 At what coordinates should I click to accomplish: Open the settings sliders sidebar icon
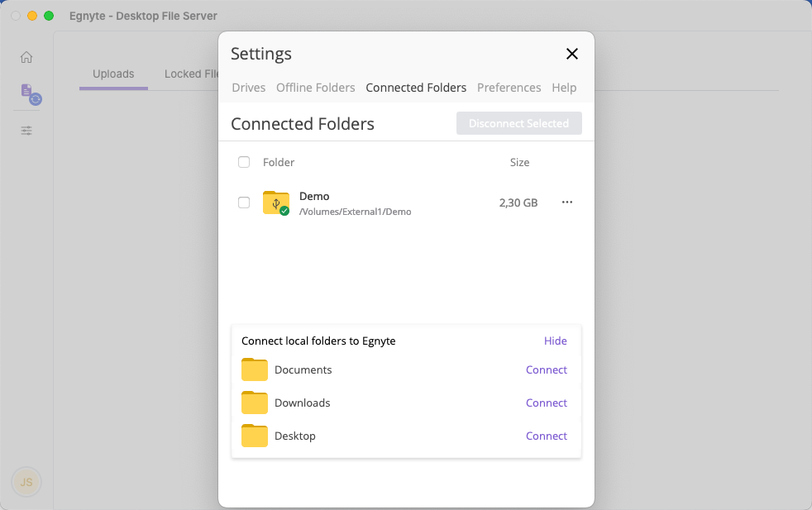(26, 131)
